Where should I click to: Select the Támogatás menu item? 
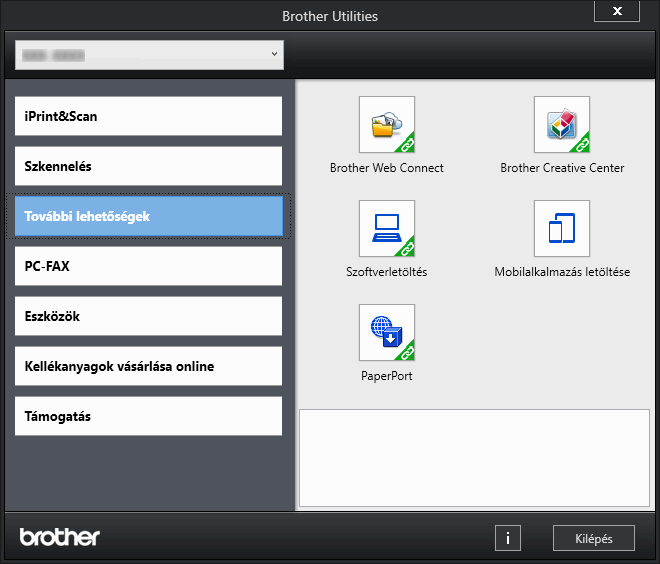tap(149, 416)
